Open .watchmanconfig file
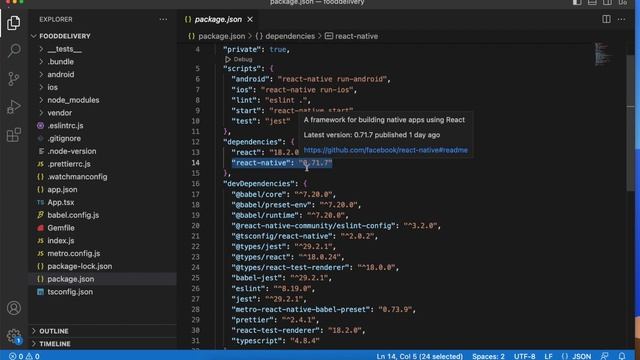The image size is (640, 360). [102, 177]
